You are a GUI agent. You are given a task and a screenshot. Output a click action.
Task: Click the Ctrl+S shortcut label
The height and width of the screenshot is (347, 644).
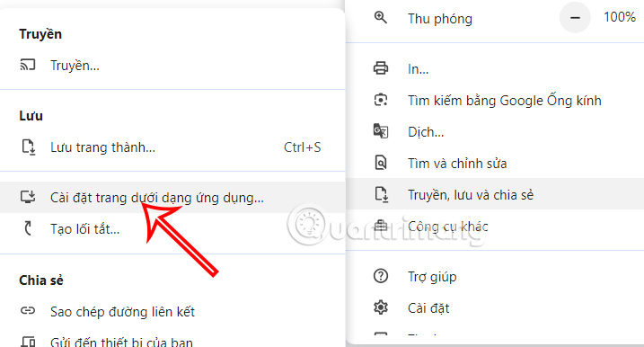pyautogui.click(x=303, y=147)
